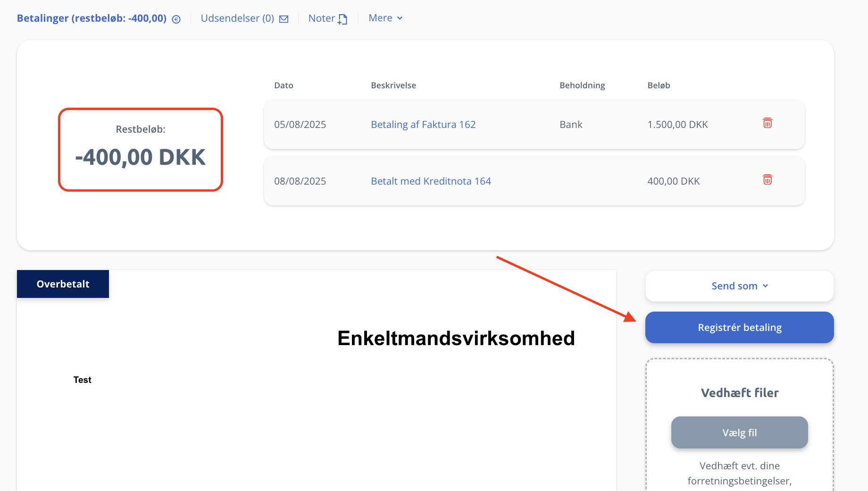The image size is (868, 491).
Task: Switch to the Udsendelser (0) tab
Action: pos(237,18)
